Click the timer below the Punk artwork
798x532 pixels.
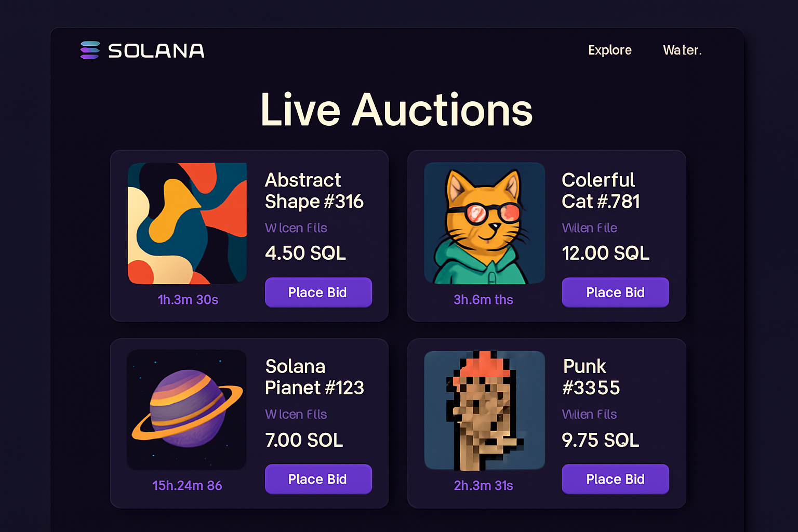(x=484, y=486)
